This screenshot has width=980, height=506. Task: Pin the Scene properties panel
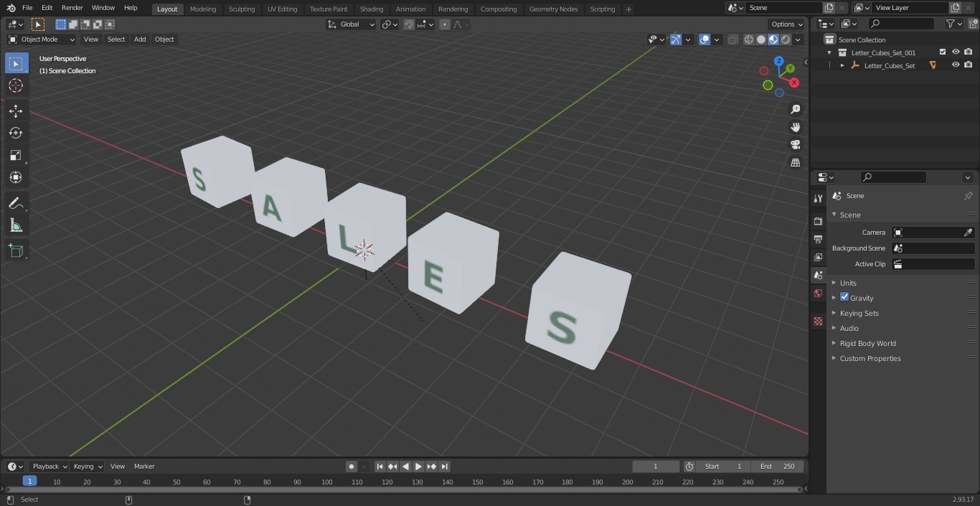point(968,196)
